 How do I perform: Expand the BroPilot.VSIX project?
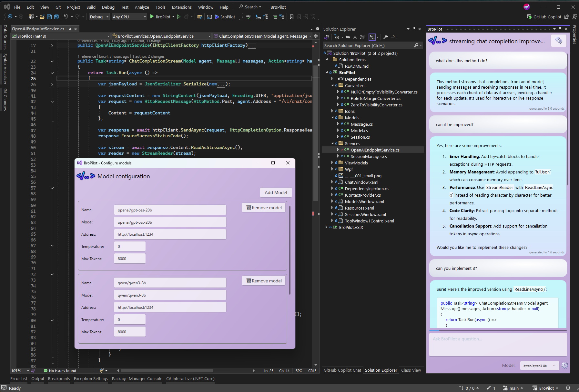pos(326,227)
